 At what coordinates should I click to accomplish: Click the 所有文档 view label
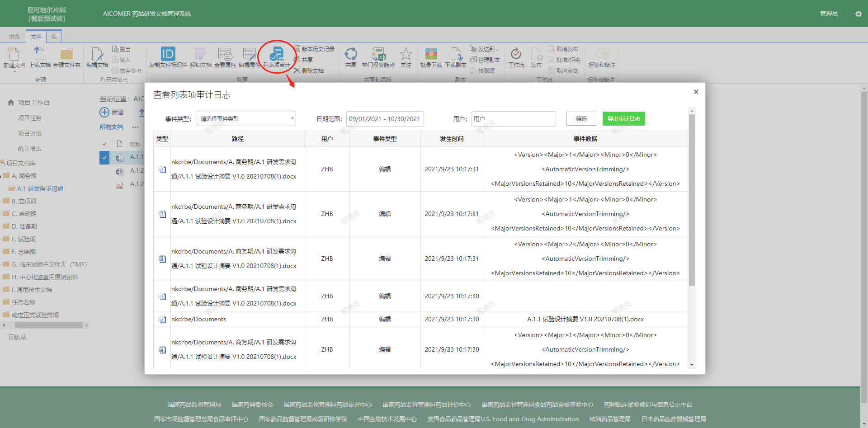111,127
